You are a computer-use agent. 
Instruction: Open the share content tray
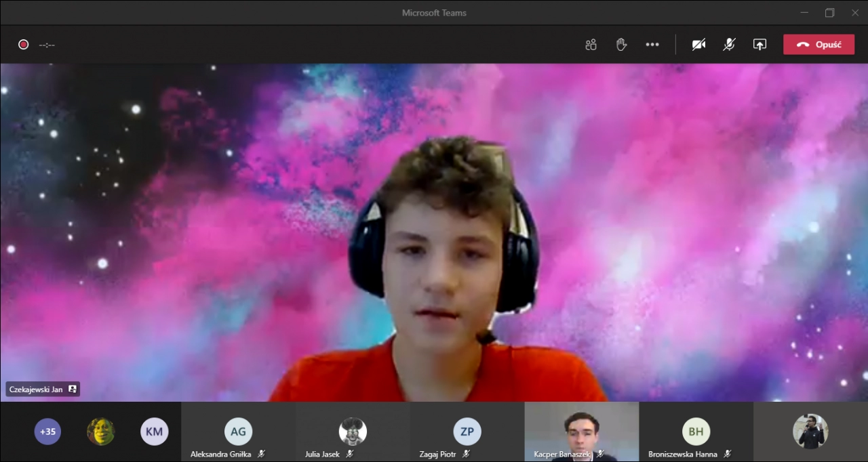759,45
